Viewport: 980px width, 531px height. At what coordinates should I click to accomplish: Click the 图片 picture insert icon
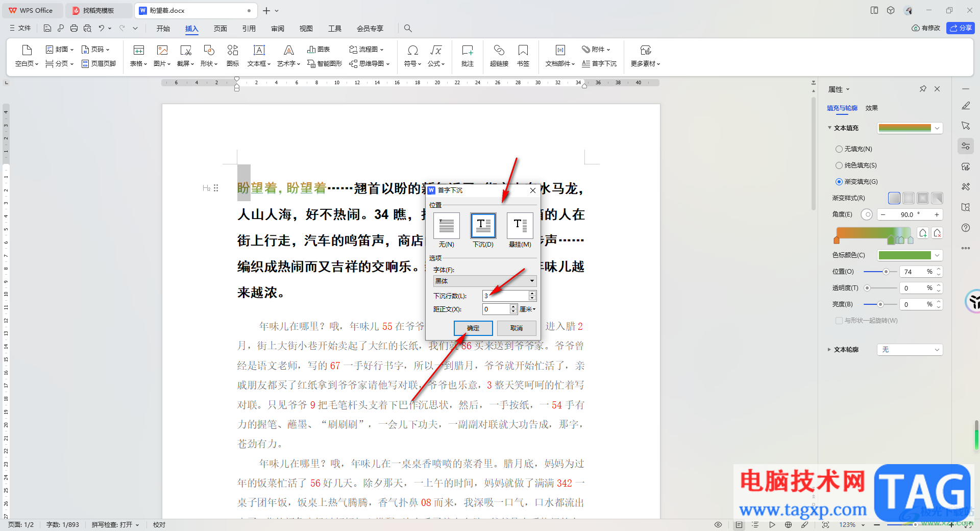(x=162, y=50)
